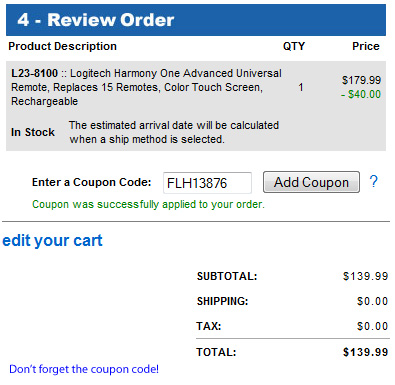Open the edit your cart link
Screen dimensions: 395x385
(52, 240)
